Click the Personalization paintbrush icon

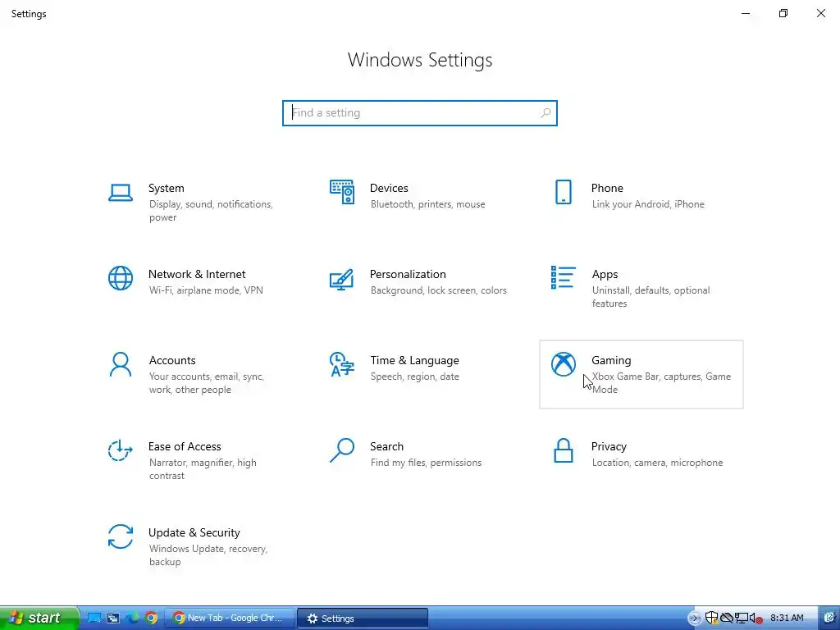[x=342, y=280]
